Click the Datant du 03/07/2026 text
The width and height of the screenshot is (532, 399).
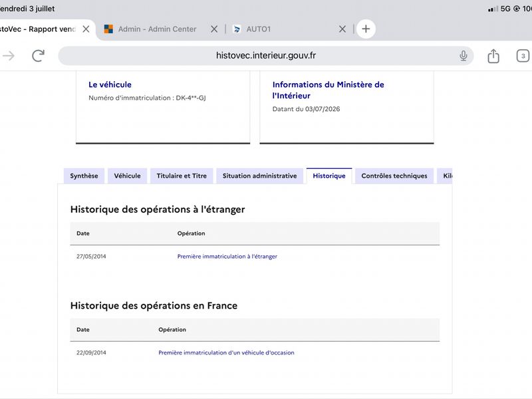point(306,109)
